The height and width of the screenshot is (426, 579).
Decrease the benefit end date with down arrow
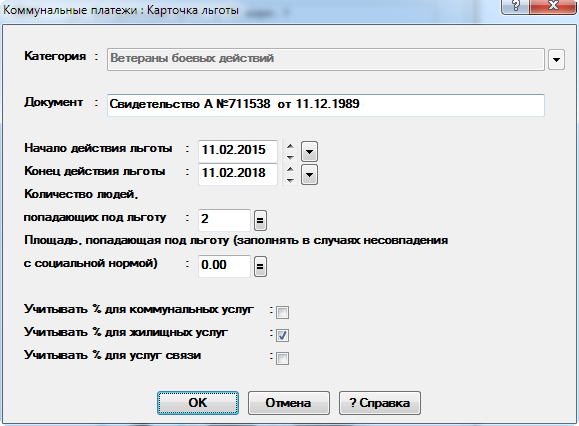pos(290,180)
